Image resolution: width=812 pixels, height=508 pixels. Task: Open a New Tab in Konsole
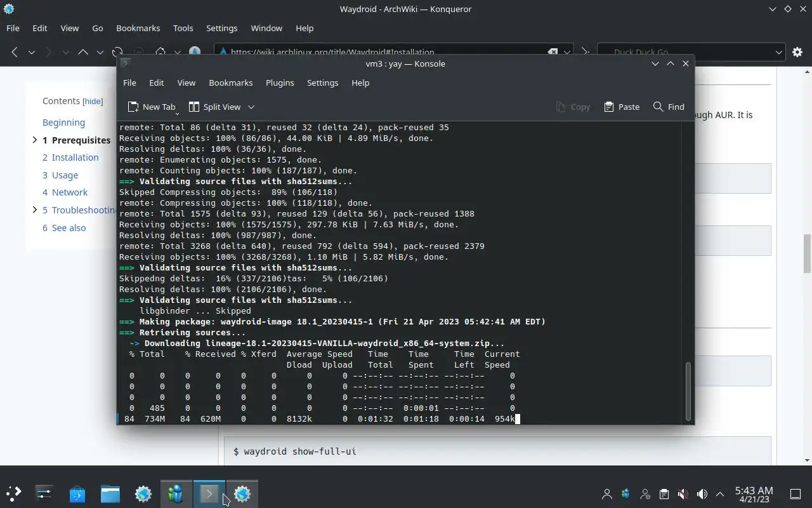pyautogui.click(x=152, y=107)
